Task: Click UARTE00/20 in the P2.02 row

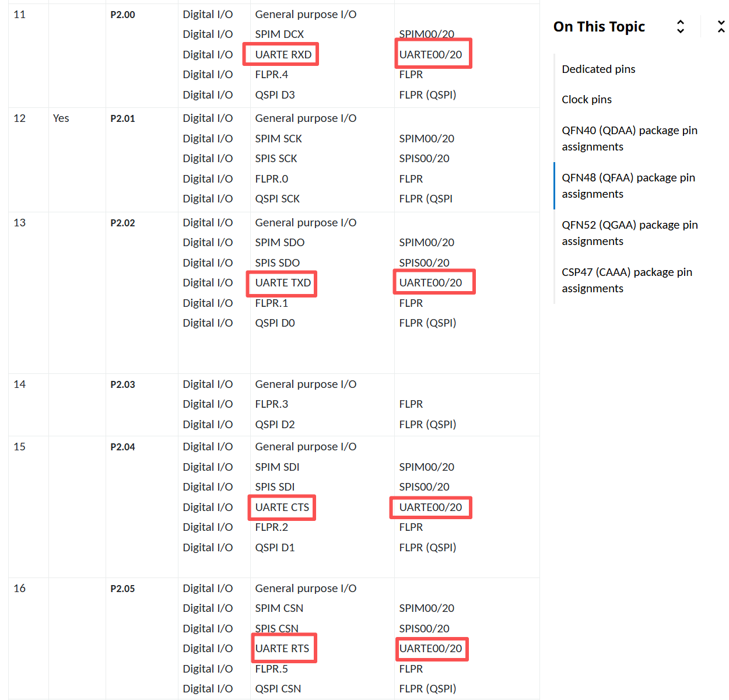Action: coord(431,283)
